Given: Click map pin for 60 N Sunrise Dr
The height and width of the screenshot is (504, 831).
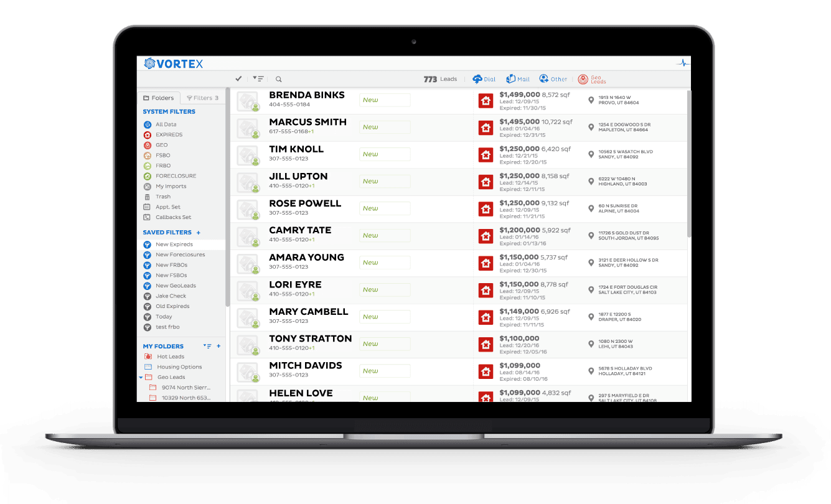Looking at the screenshot, I should coord(591,208).
